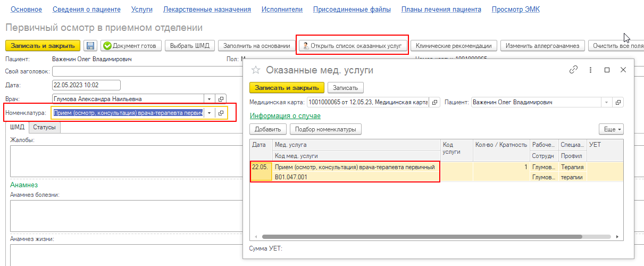The height and width of the screenshot is (266, 644).
Task: Click the floppy disk save icon
Action: click(x=90, y=46)
